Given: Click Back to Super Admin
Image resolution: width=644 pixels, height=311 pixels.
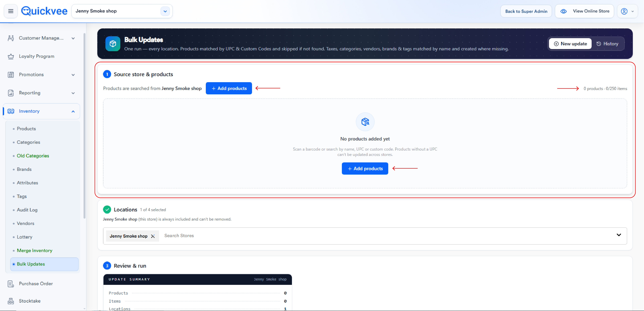Looking at the screenshot, I should click(x=526, y=11).
